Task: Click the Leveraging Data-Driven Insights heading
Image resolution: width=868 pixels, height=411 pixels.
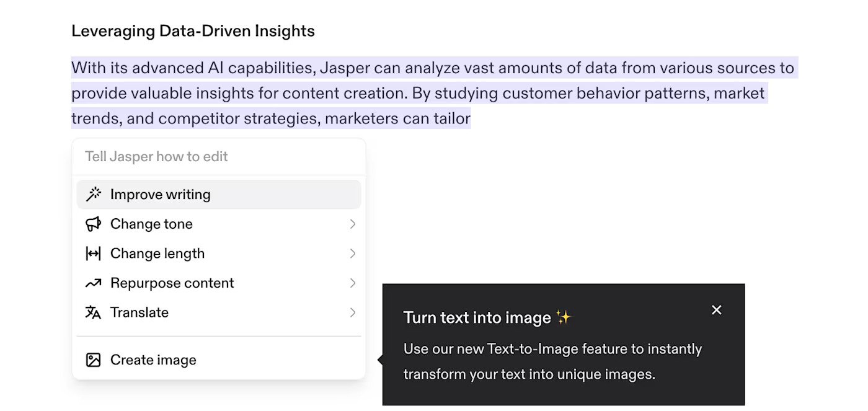Action: (x=193, y=31)
